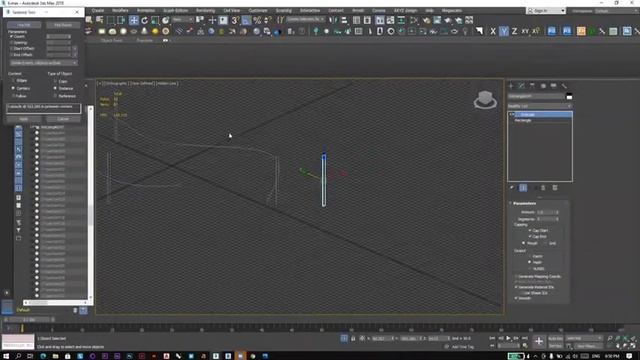640x360 pixels.
Task: Restrict transform to Y axis
Action: 504,31
